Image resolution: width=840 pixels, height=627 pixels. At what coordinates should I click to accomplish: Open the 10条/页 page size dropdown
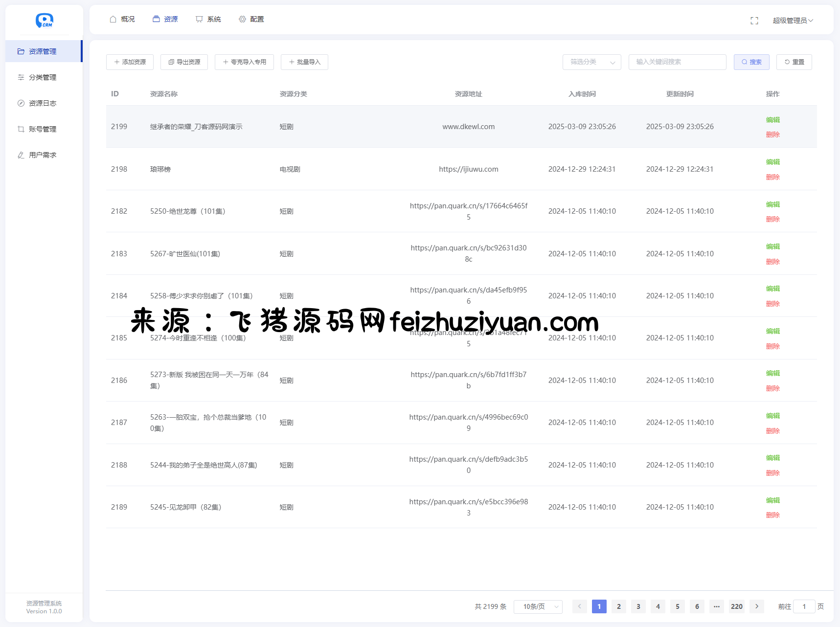tap(538, 606)
